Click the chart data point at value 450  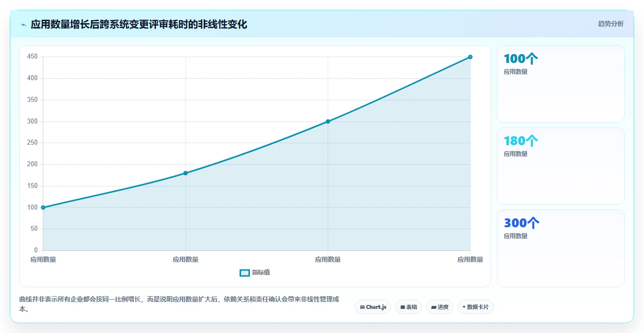(470, 57)
